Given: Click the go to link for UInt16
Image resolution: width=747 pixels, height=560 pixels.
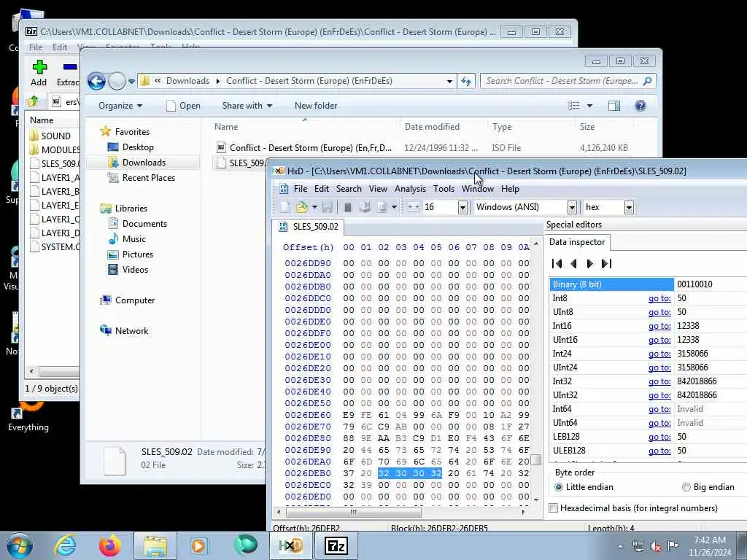Looking at the screenshot, I should [x=659, y=340].
